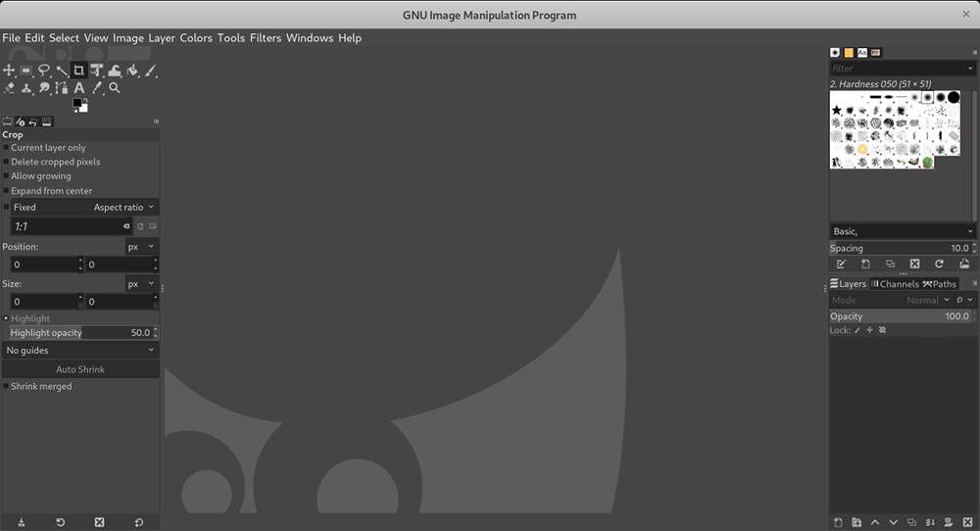
Task: Open the Aspect ratio dropdown
Action: point(123,207)
